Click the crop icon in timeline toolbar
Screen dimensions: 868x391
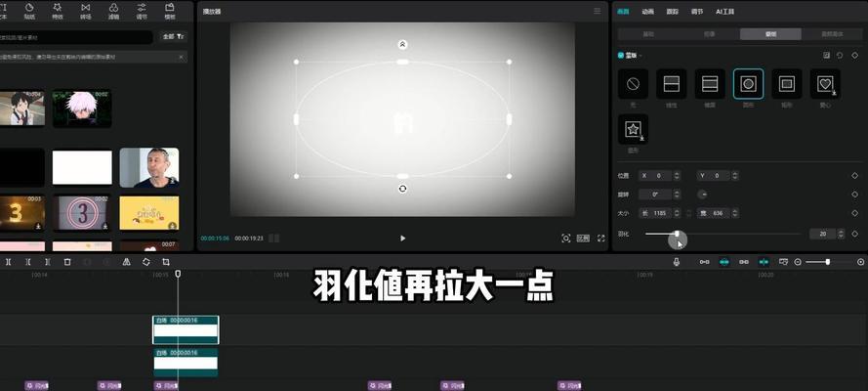click(166, 262)
